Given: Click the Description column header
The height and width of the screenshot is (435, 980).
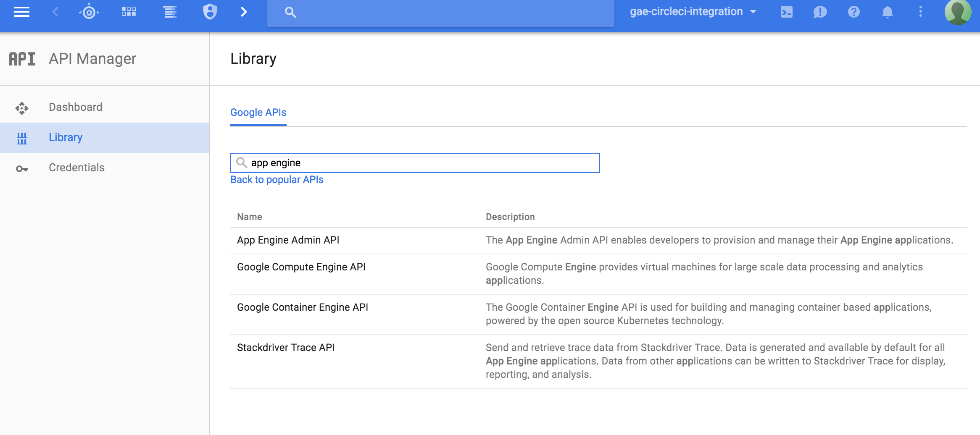Looking at the screenshot, I should [510, 217].
